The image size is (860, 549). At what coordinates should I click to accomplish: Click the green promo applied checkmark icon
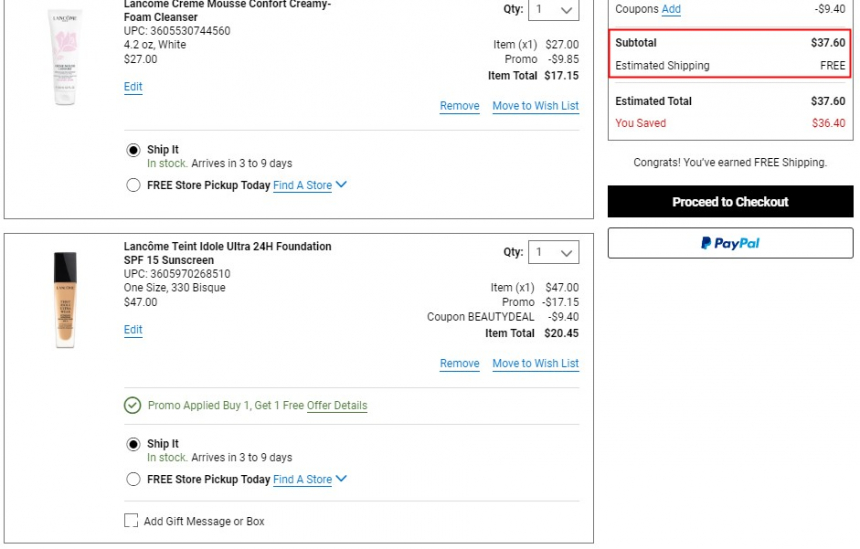tap(132, 405)
